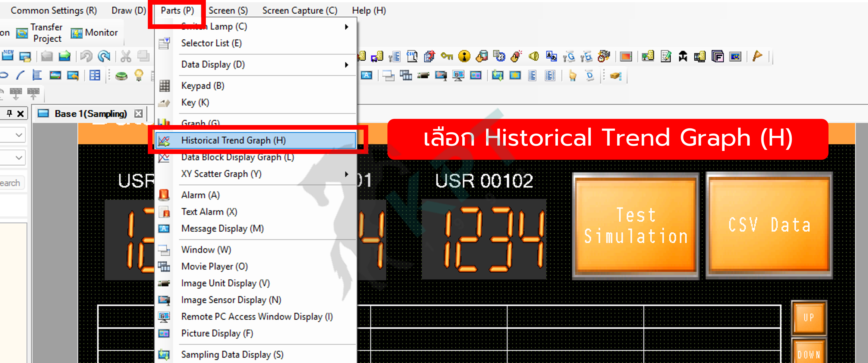Select the table drawing tool
Image resolution: width=868 pixels, height=363 pixels.
tap(95, 75)
